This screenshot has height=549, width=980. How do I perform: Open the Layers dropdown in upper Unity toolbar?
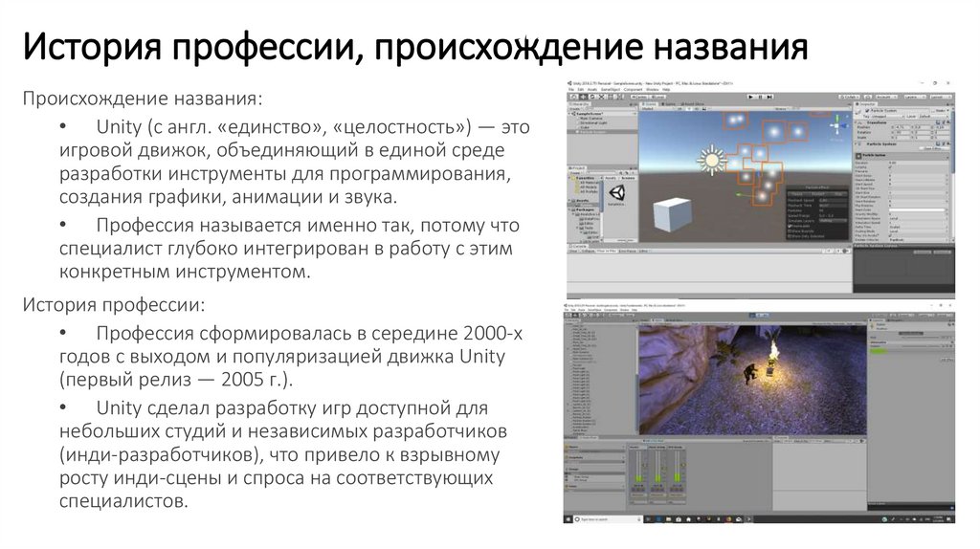915,97
